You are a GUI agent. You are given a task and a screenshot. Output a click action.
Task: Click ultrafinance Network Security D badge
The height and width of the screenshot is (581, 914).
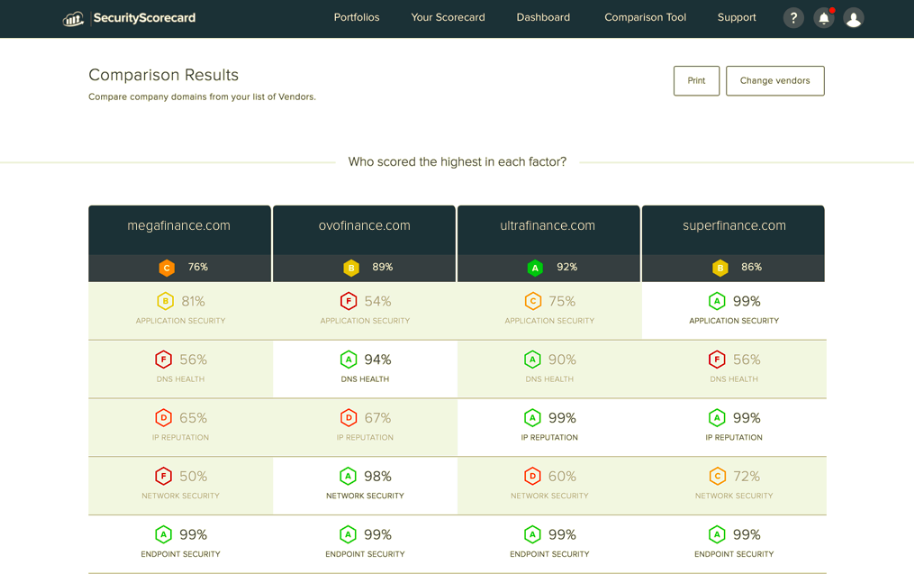point(532,476)
